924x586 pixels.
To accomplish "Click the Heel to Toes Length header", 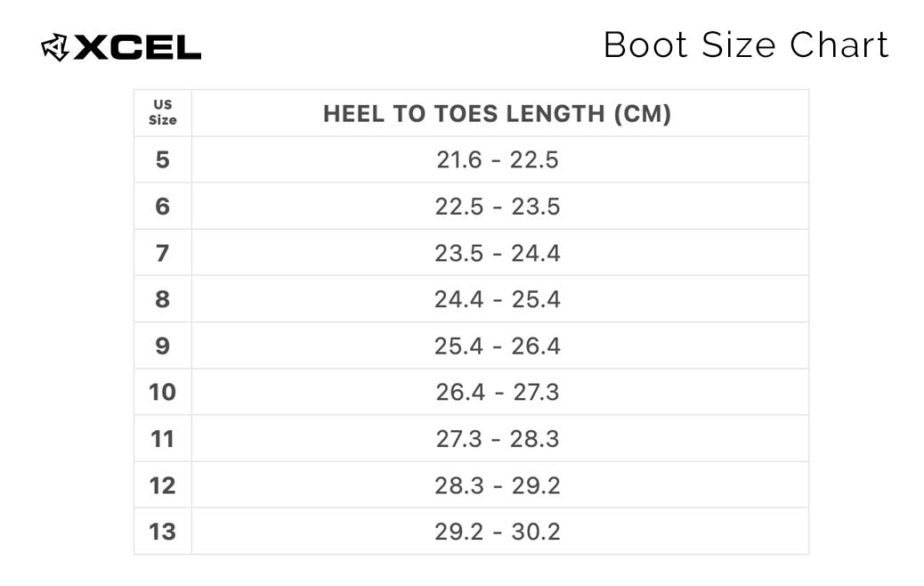I will (498, 114).
